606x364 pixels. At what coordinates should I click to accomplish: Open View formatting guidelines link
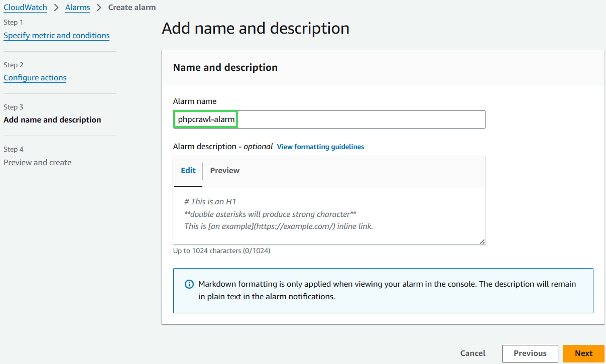coord(320,147)
